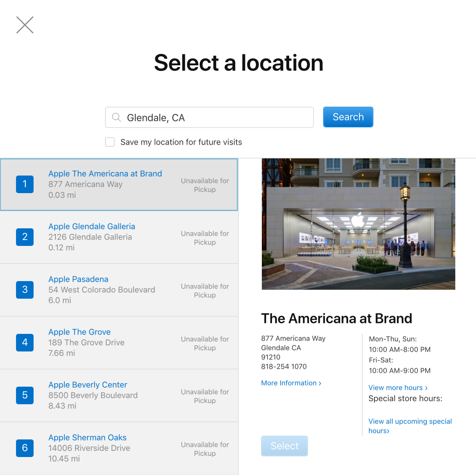Click The Americana at Brand heading
476x475 pixels.
(x=336, y=318)
